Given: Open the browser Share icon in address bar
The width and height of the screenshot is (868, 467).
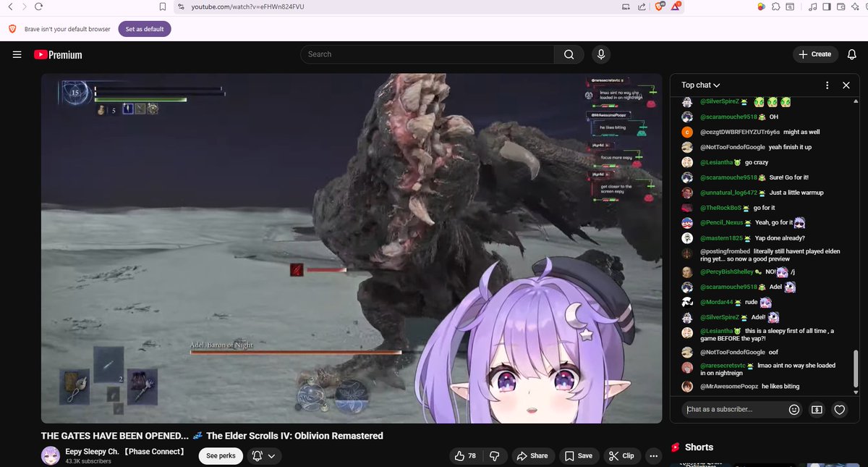Looking at the screenshot, I should (642, 7).
